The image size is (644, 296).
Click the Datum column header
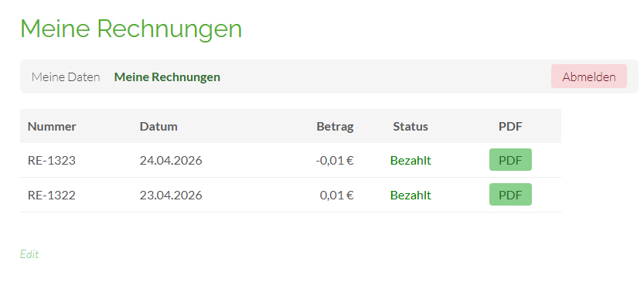pyautogui.click(x=158, y=127)
